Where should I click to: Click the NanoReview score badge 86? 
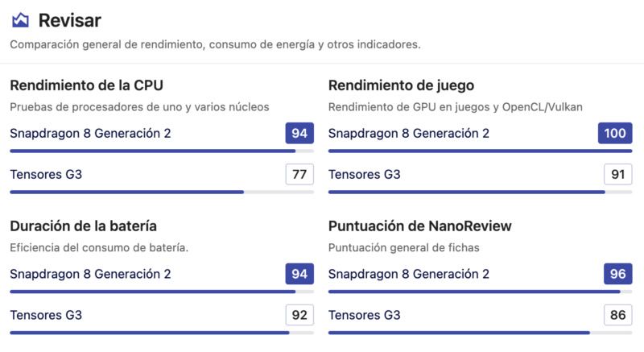617,315
